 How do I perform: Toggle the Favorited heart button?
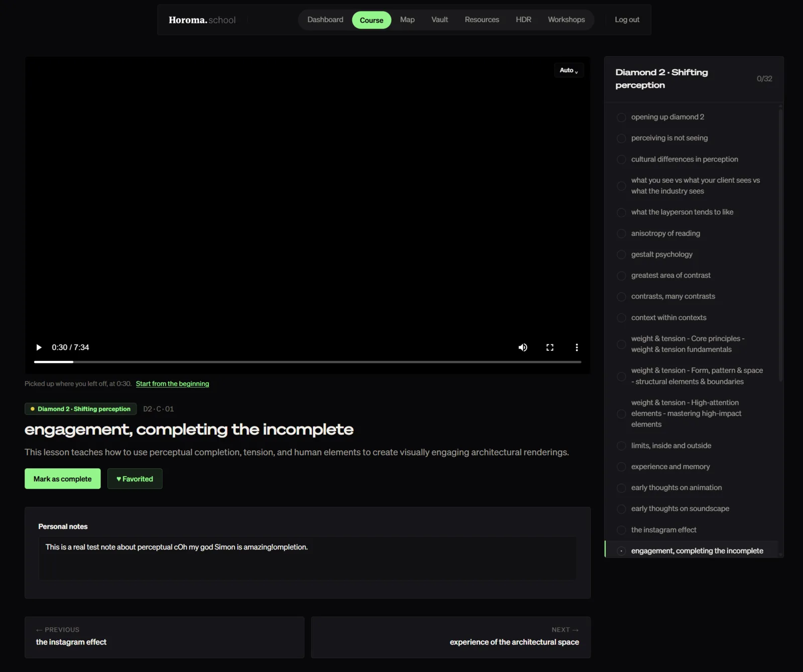coord(135,479)
